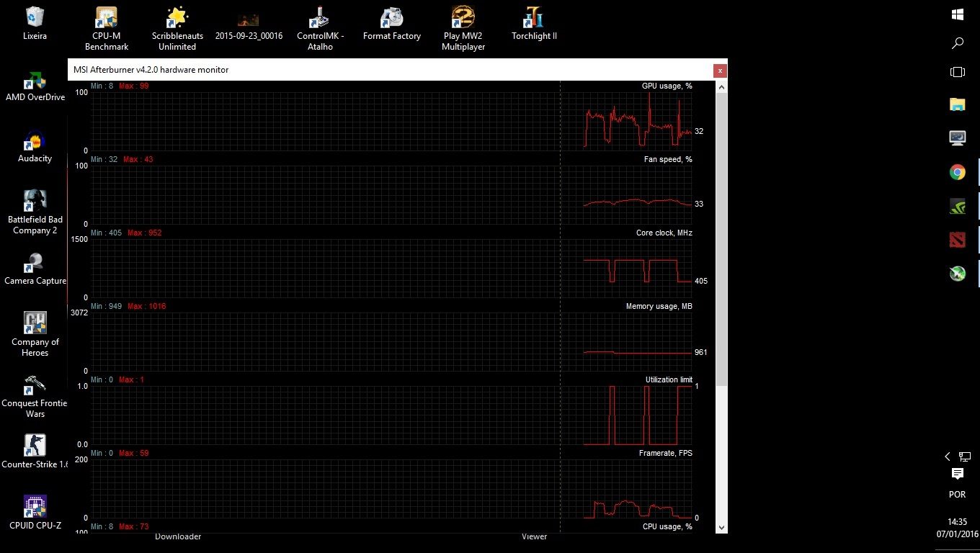This screenshot has width=980, height=553.
Task: Close the MSI Afterburner hardware monitor
Action: click(719, 71)
